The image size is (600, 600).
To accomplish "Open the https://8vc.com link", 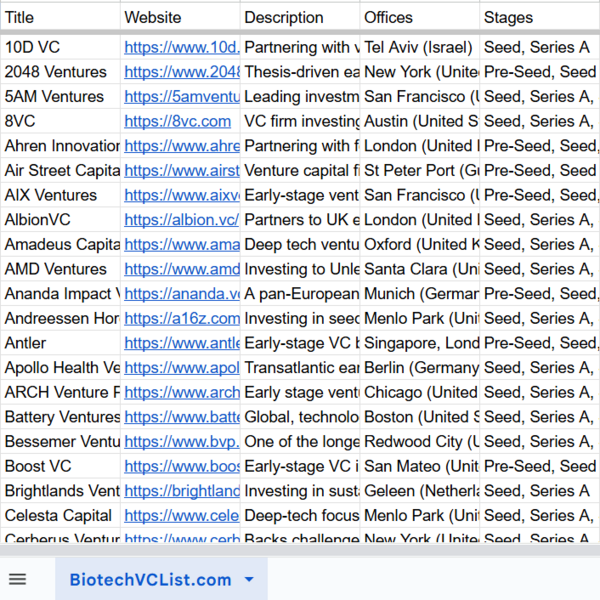I will tap(178, 121).
